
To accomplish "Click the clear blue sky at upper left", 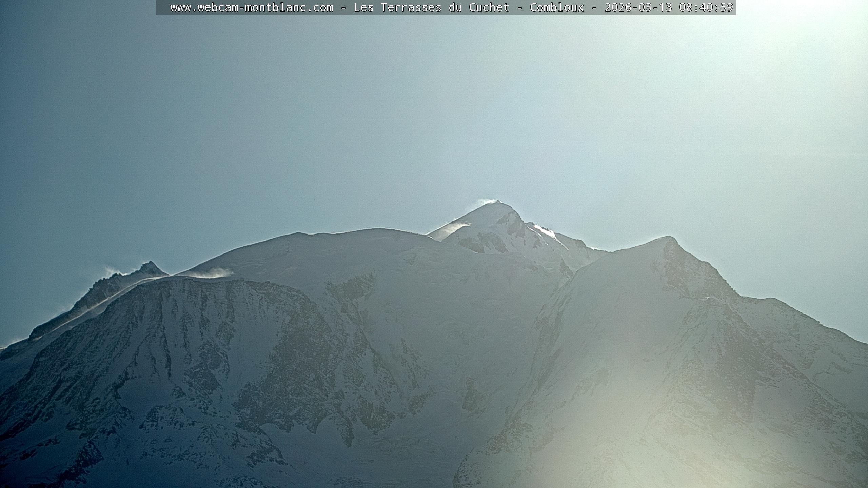I will point(102,102).
